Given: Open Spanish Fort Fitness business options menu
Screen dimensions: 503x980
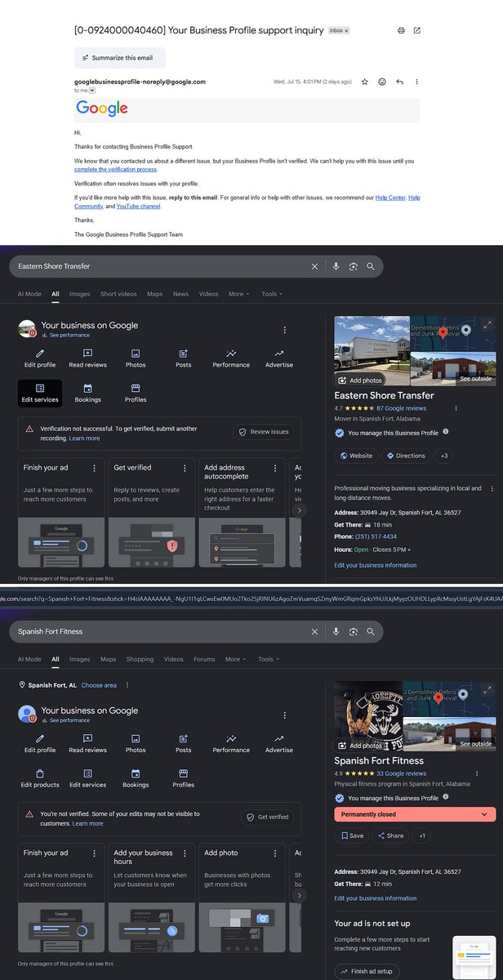Looking at the screenshot, I should click(x=284, y=715).
